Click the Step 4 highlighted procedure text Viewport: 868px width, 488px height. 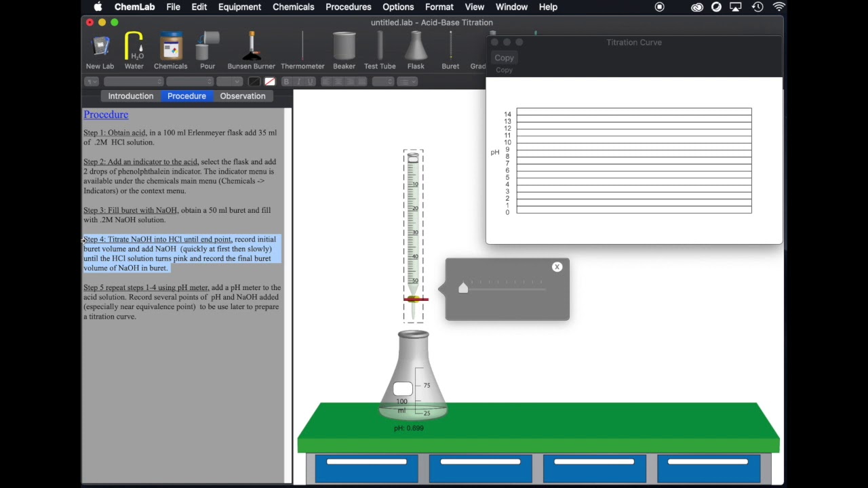pos(180,253)
